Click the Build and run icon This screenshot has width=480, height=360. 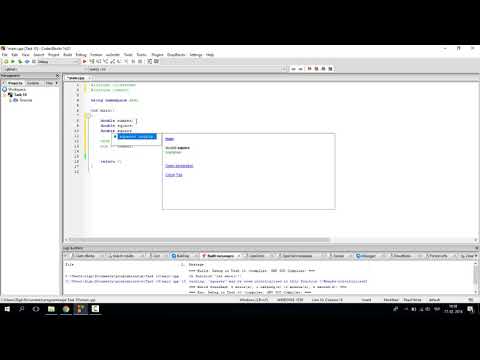coord(20,62)
